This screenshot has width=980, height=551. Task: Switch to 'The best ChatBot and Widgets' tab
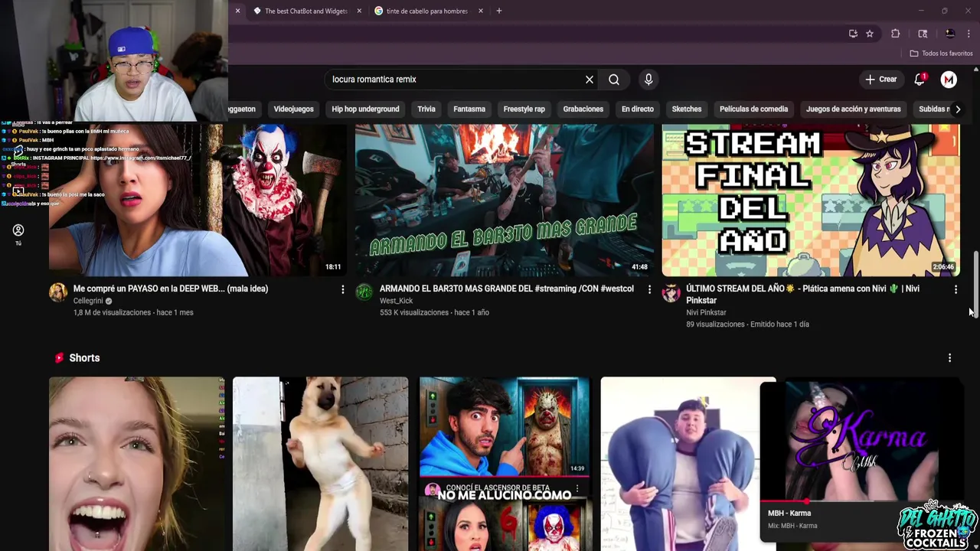[x=305, y=11]
